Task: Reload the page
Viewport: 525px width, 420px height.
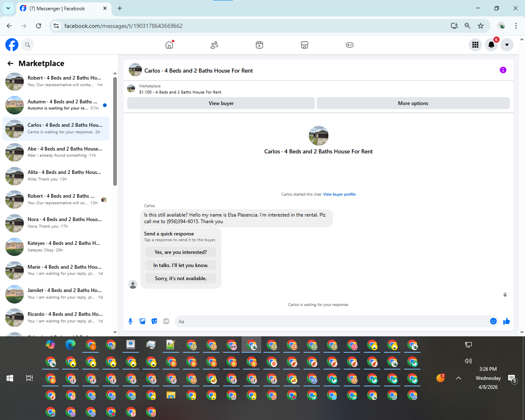Action: tap(39, 26)
